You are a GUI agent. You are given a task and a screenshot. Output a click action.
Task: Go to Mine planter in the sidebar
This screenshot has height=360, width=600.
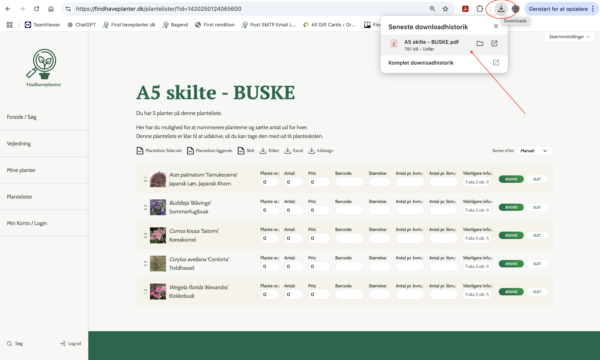(x=21, y=170)
